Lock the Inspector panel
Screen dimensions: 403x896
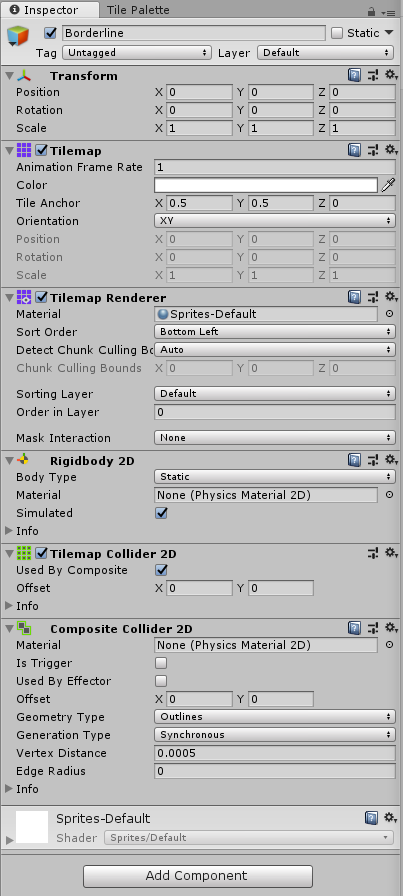[372, 11]
